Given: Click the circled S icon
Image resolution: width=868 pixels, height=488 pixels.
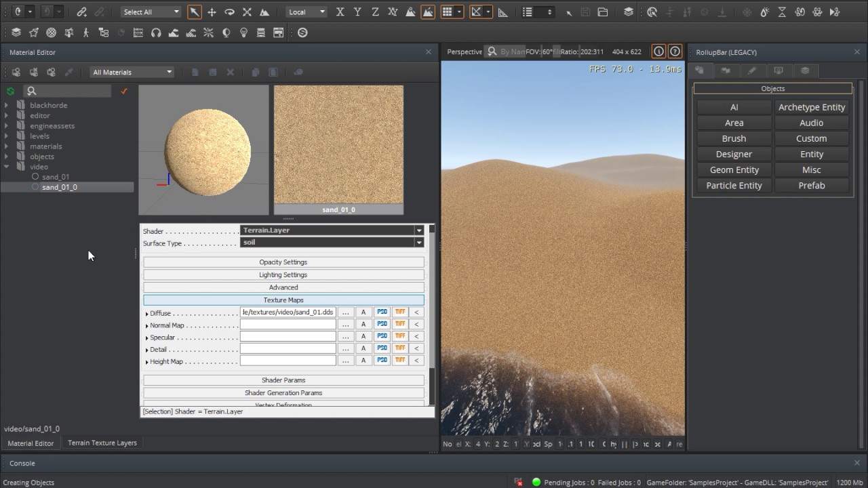Looking at the screenshot, I should [302, 33].
